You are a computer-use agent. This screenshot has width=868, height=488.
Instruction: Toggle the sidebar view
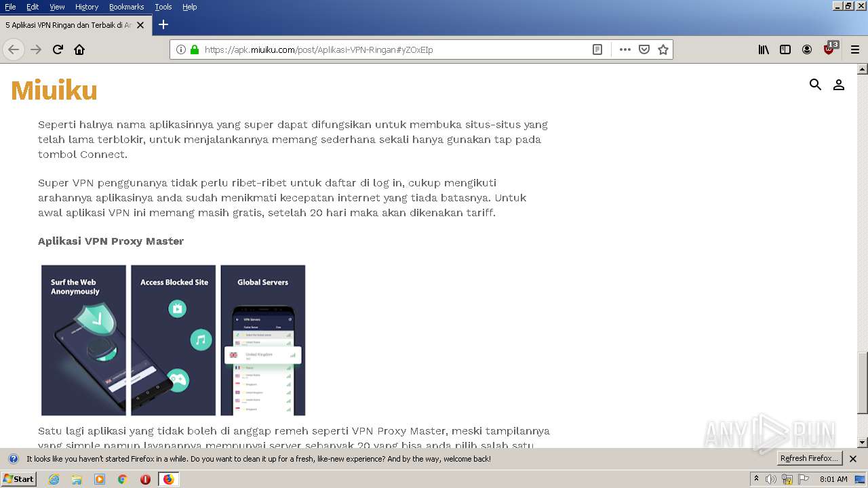pos(785,49)
